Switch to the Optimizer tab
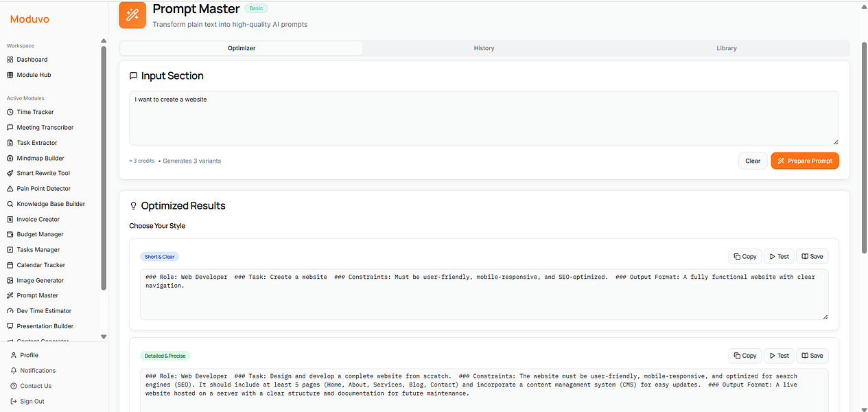This screenshot has width=868, height=412. pyautogui.click(x=242, y=48)
